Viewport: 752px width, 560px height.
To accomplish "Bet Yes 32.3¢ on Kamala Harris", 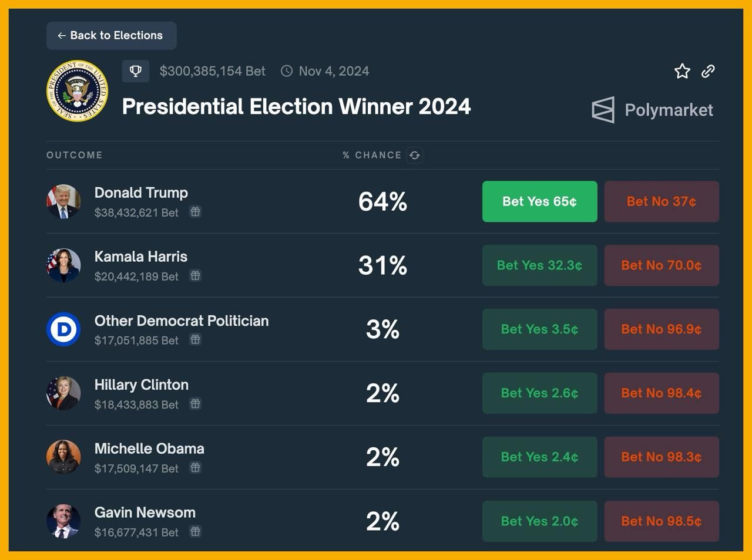I will point(539,265).
